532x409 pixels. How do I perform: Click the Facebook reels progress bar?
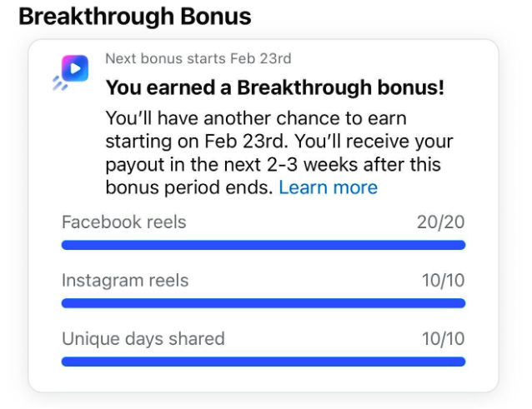tap(263, 245)
